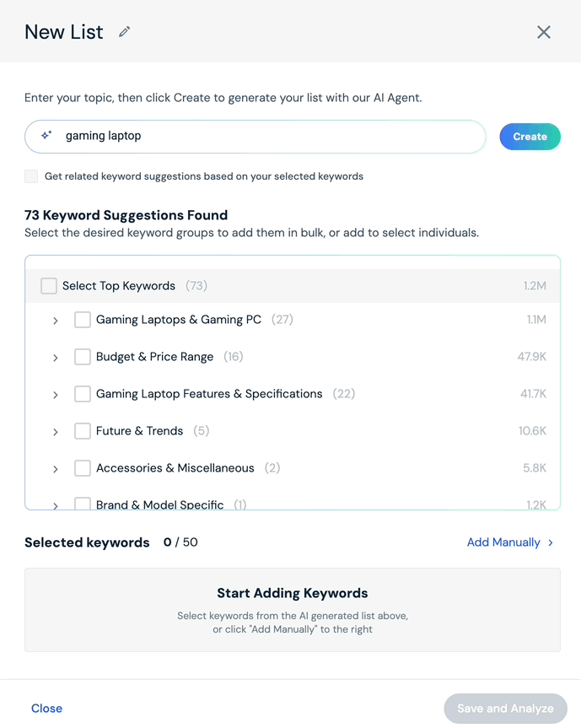Image resolution: width=581 pixels, height=728 pixels.
Task: Click the Create button
Action: tap(530, 137)
